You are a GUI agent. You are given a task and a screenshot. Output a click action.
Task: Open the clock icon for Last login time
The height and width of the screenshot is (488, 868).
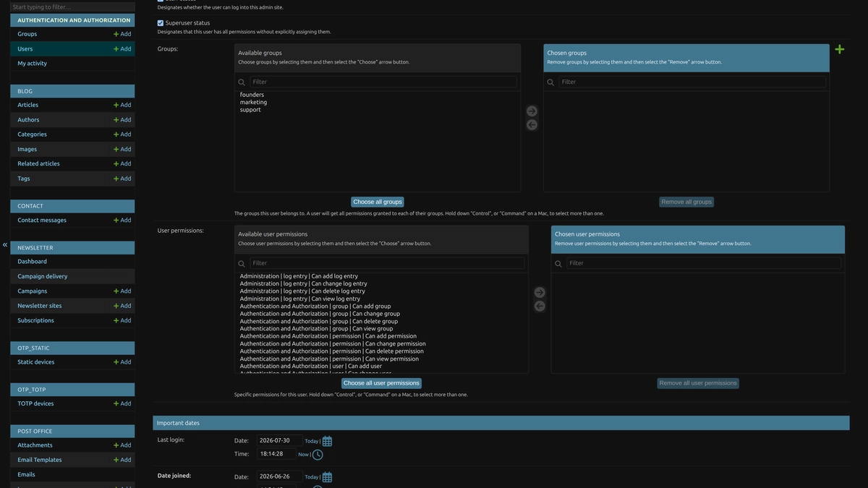318,455
